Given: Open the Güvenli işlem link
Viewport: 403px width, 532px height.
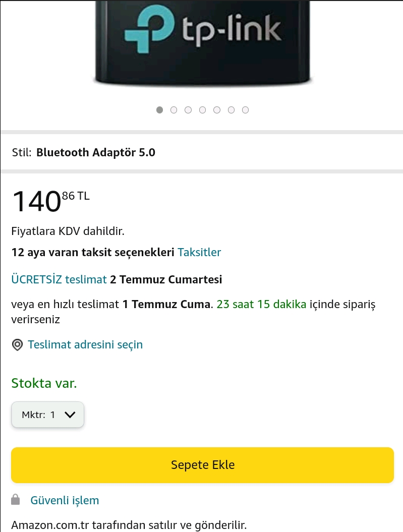Looking at the screenshot, I should pyautogui.click(x=65, y=500).
